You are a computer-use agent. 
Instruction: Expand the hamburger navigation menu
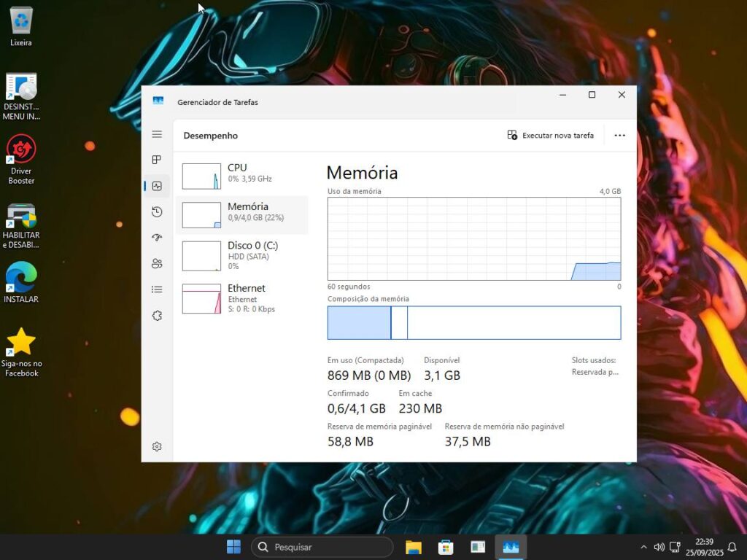point(157,134)
